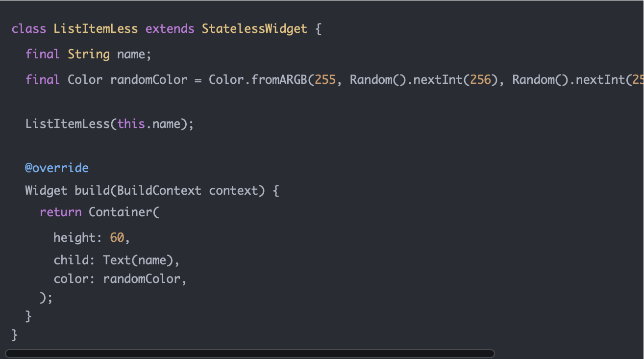Click the horizontal scrollbar thumb

click(x=250, y=354)
